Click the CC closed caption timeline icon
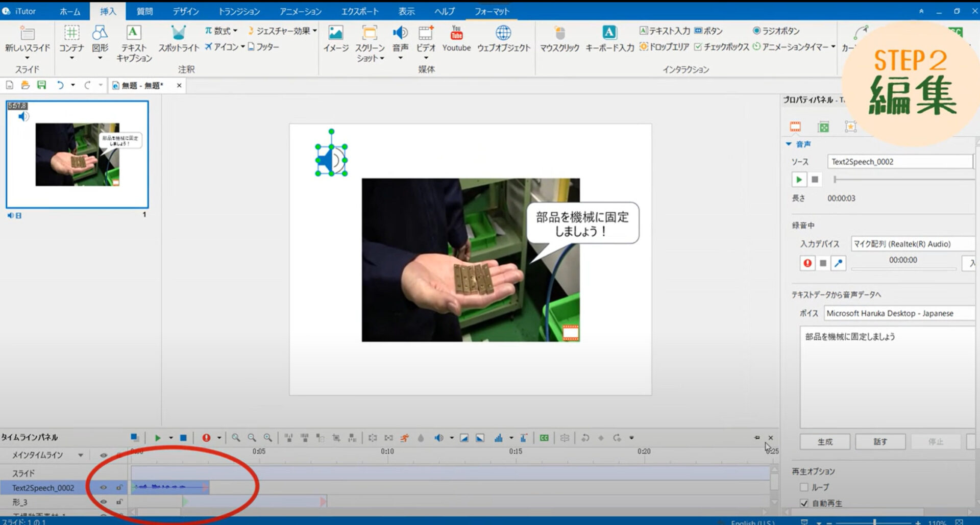Image resolution: width=980 pixels, height=525 pixels. click(x=544, y=438)
